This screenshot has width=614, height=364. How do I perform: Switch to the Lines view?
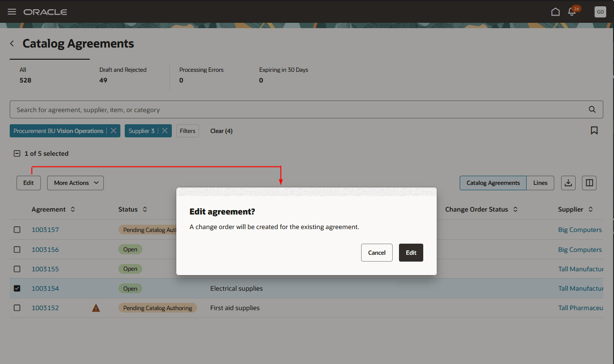tap(540, 183)
